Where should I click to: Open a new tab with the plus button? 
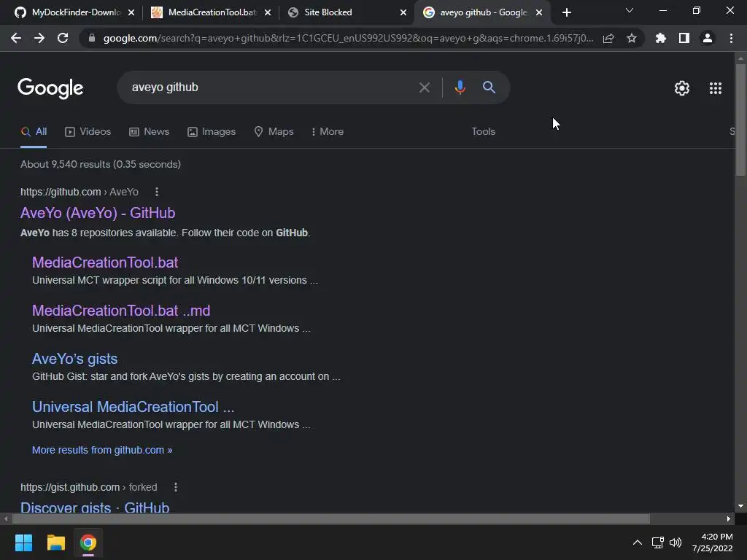[x=566, y=12]
